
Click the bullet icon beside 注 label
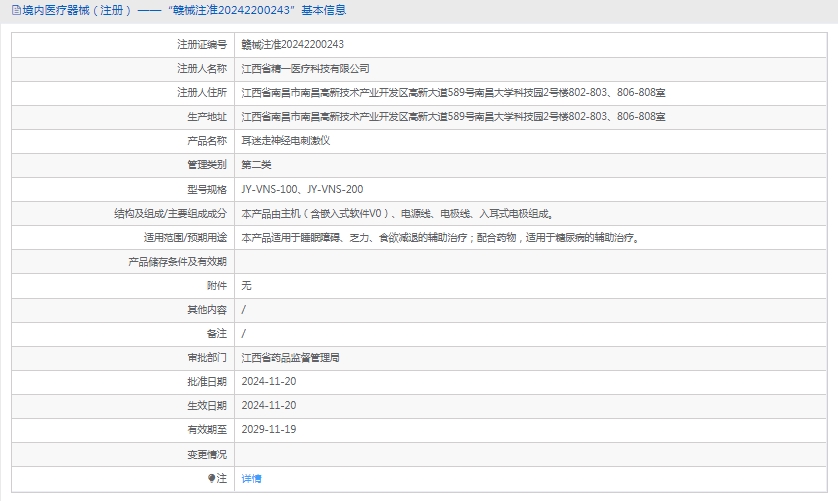(211, 478)
